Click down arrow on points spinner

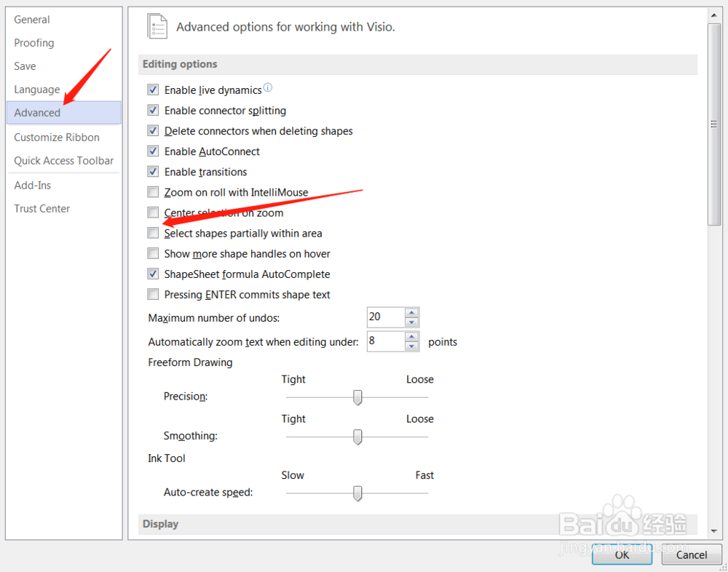(413, 346)
